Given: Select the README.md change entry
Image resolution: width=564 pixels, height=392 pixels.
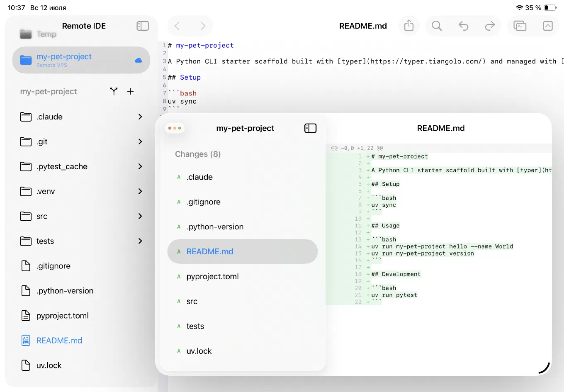Looking at the screenshot, I should (243, 251).
